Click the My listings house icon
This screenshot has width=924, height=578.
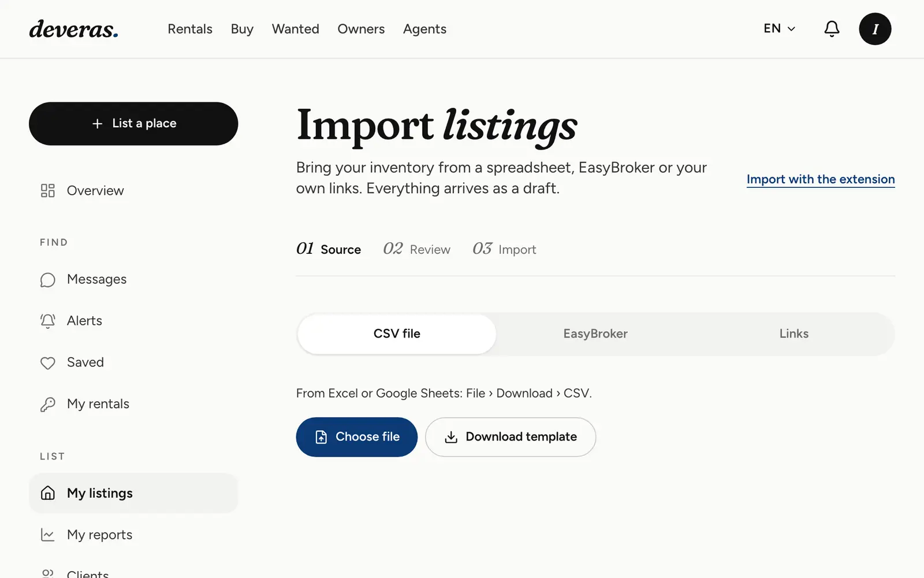48,493
